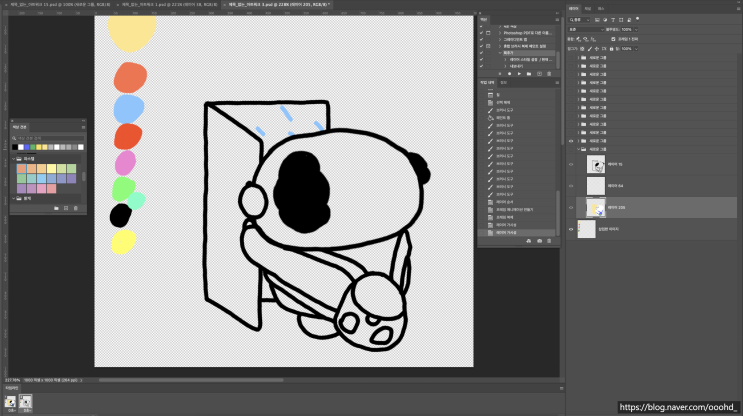
Task: Delete action using Actions panel trash icon
Action: pyautogui.click(x=549, y=74)
